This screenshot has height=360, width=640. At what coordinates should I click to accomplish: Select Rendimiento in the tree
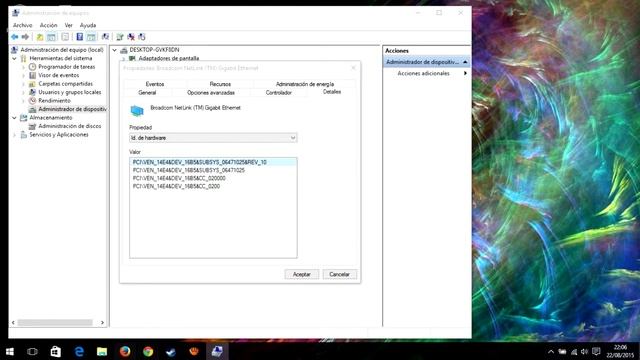(x=54, y=100)
